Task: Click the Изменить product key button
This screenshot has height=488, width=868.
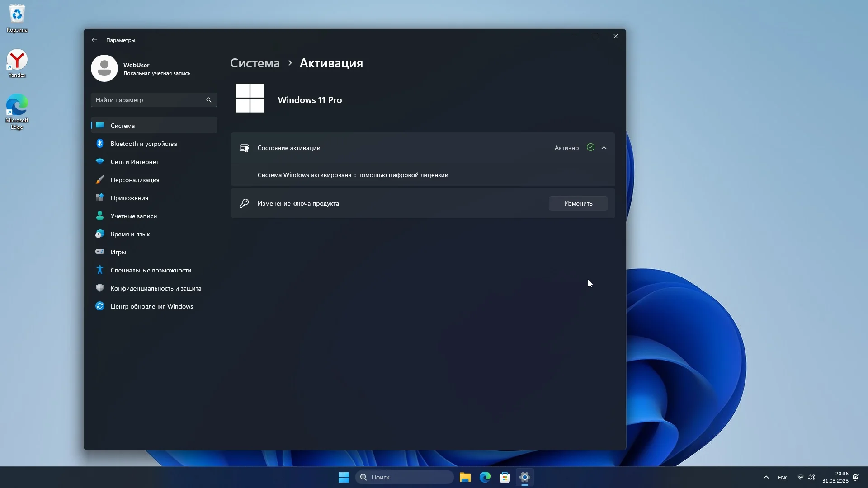Action: 578,203
